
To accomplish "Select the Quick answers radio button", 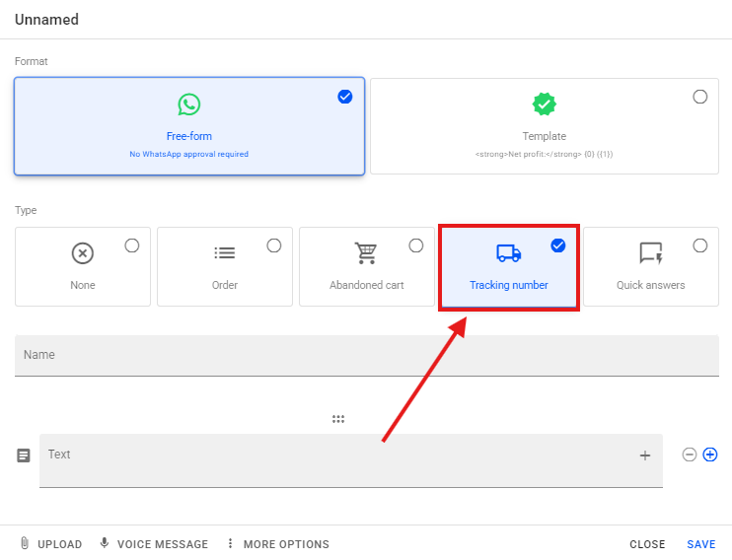I will click(x=699, y=245).
